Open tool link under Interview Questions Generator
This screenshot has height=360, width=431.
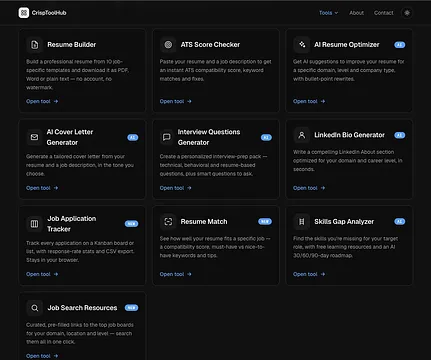pos(176,188)
